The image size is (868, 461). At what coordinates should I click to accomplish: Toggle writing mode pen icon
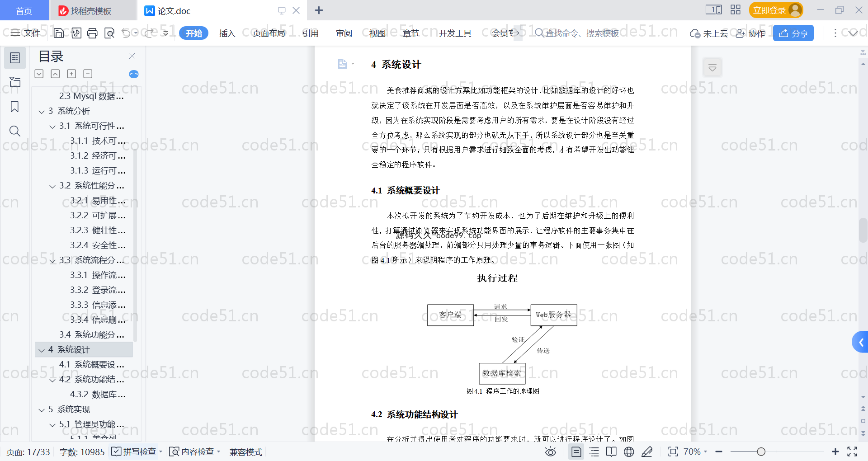pyautogui.click(x=647, y=452)
